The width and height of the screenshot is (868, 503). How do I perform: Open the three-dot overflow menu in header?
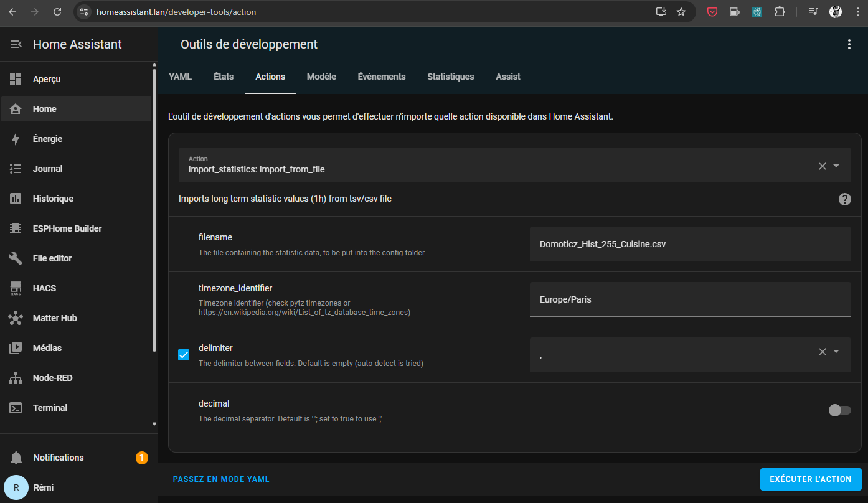(x=849, y=44)
